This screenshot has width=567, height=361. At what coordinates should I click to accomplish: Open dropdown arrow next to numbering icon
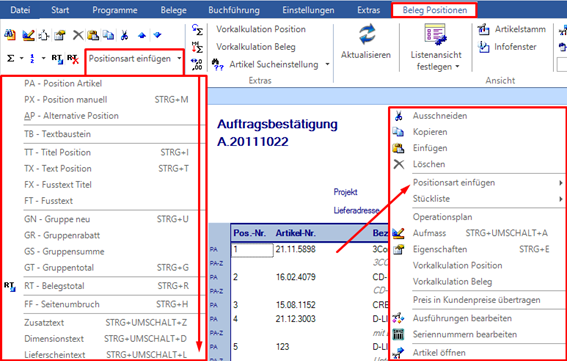(x=43, y=58)
